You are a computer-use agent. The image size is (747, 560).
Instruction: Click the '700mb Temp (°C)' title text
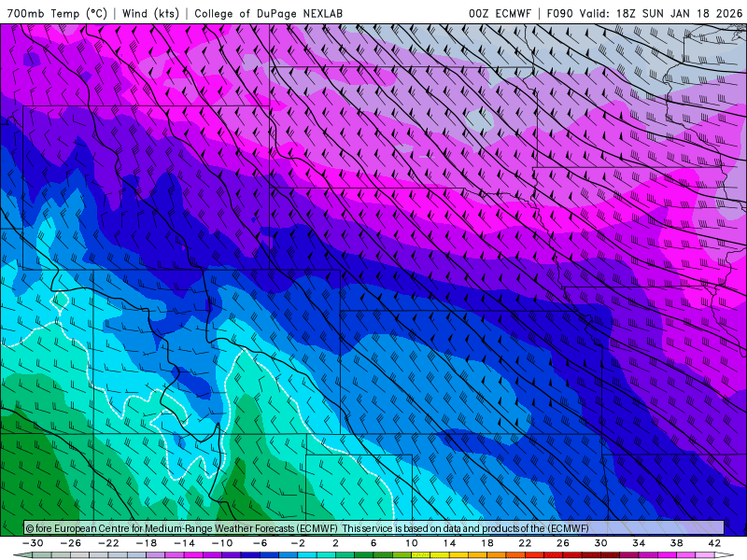click(57, 13)
